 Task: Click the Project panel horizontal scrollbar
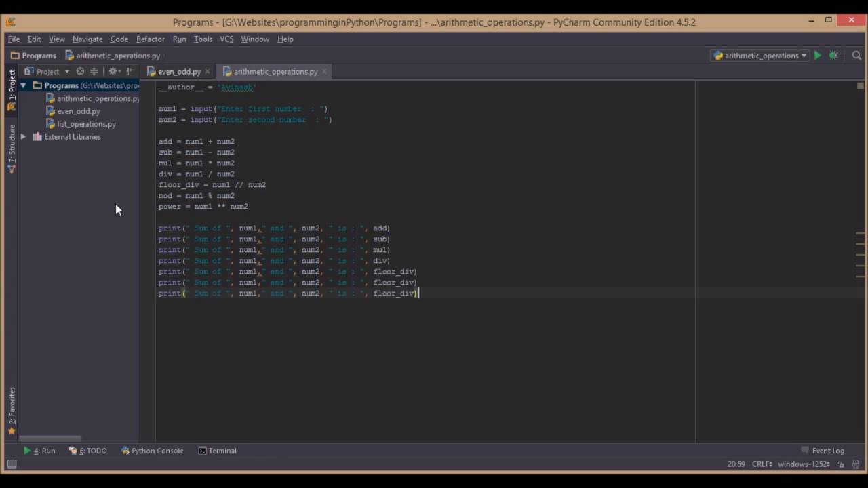pyautogui.click(x=50, y=439)
